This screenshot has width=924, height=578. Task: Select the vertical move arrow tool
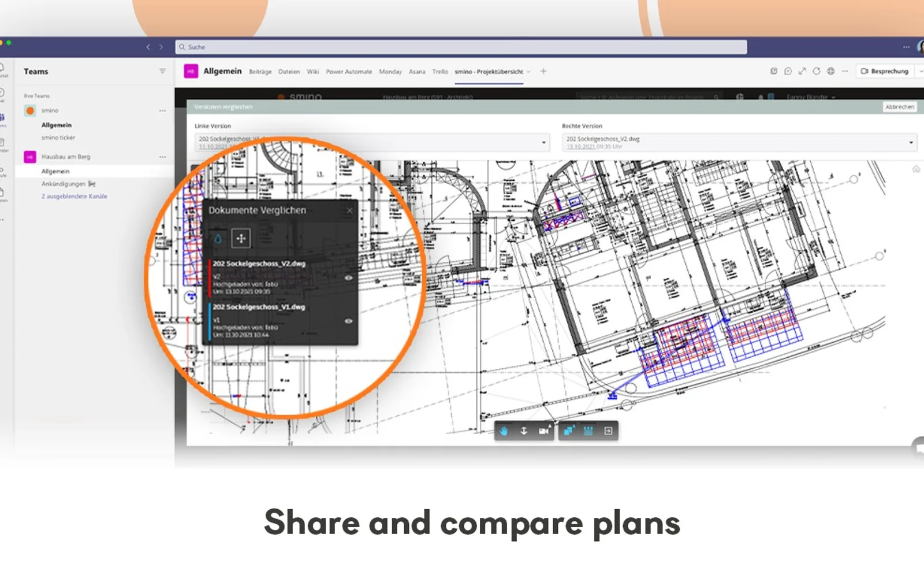(x=524, y=431)
